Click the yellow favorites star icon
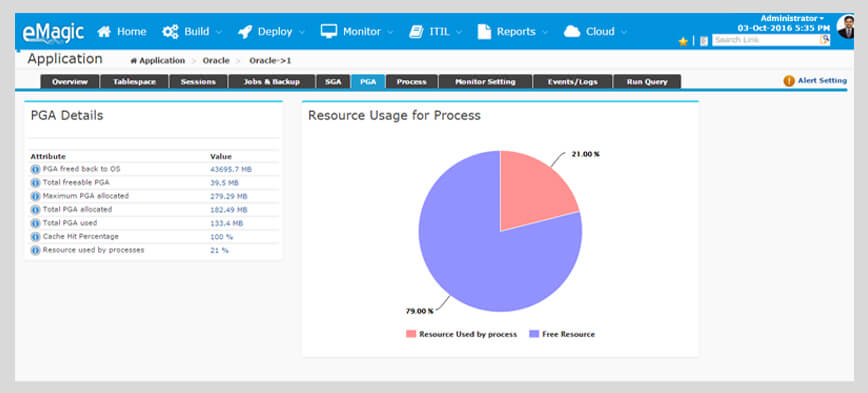 (x=683, y=41)
